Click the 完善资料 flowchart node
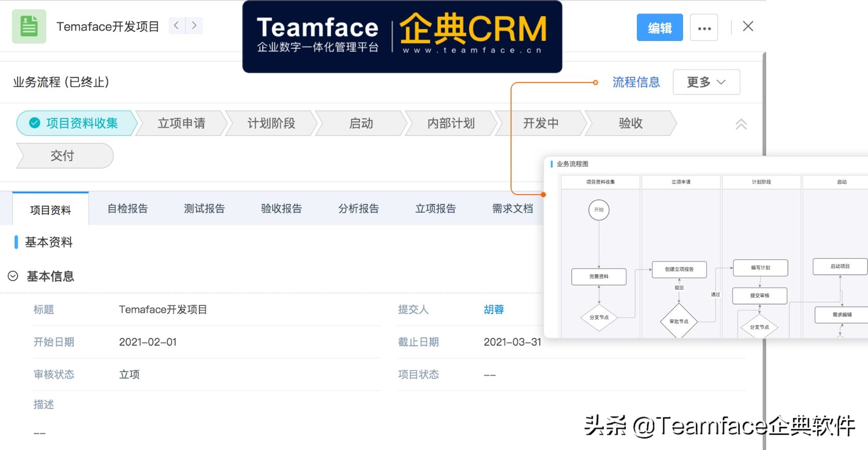This screenshot has width=868, height=450. point(599,277)
